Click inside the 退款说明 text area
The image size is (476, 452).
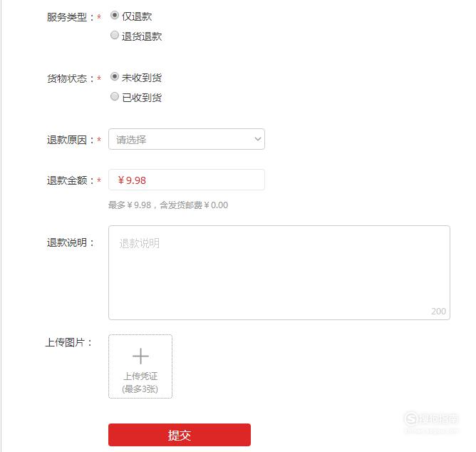coord(279,272)
